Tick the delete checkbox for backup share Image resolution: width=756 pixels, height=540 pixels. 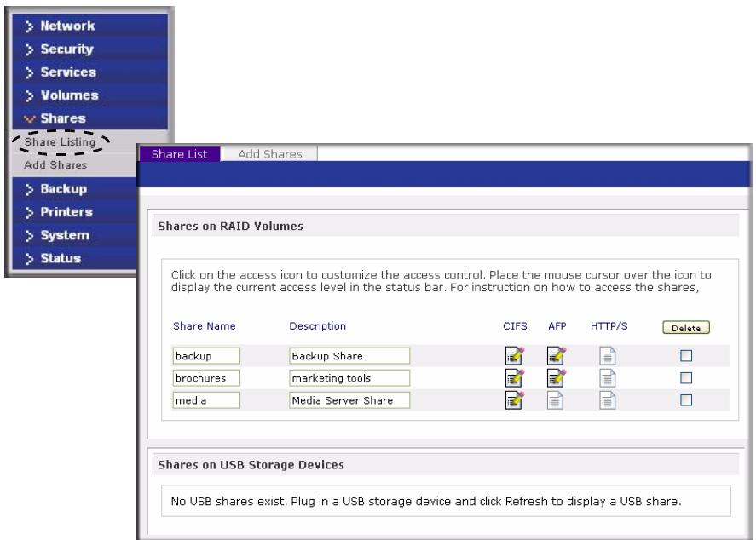pyautogui.click(x=685, y=355)
